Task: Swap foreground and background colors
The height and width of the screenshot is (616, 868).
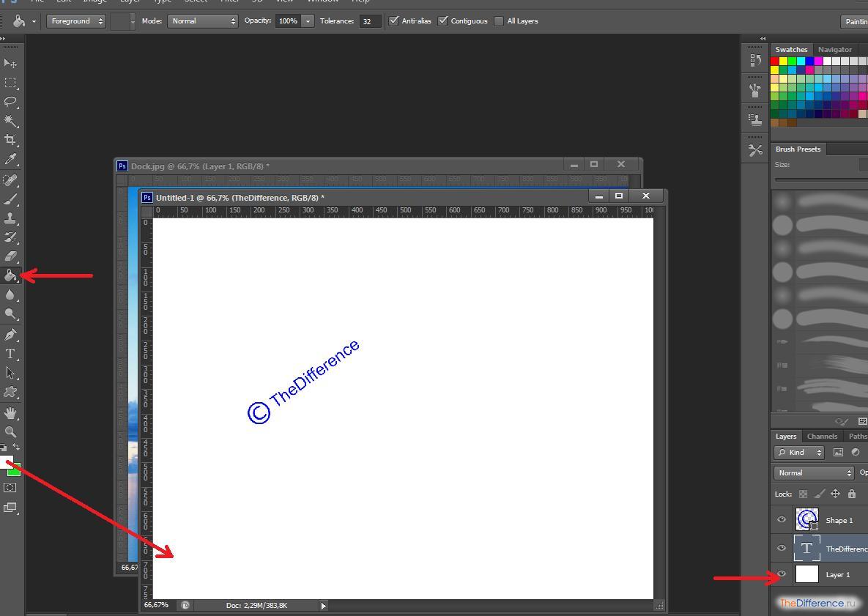Action: pos(16,448)
